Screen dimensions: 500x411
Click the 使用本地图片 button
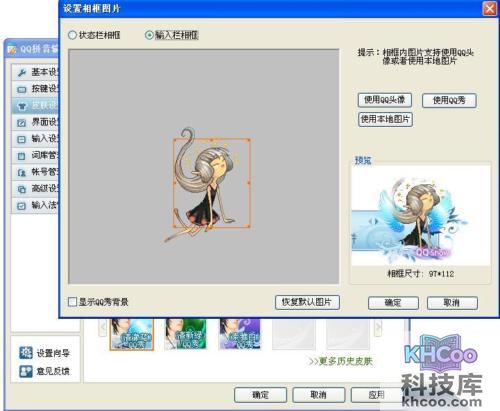pyautogui.click(x=385, y=119)
